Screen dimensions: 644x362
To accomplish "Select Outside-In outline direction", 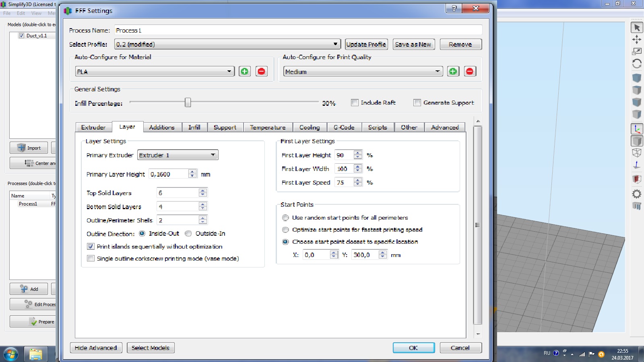I will point(188,233).
